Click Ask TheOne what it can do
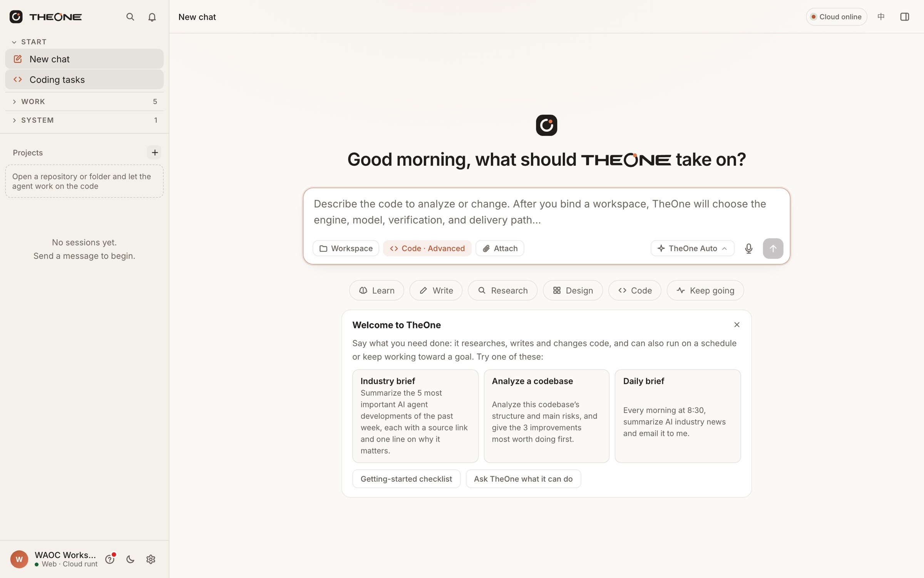The height and width of the screenshot is (578, 924). tap(523, 479)
